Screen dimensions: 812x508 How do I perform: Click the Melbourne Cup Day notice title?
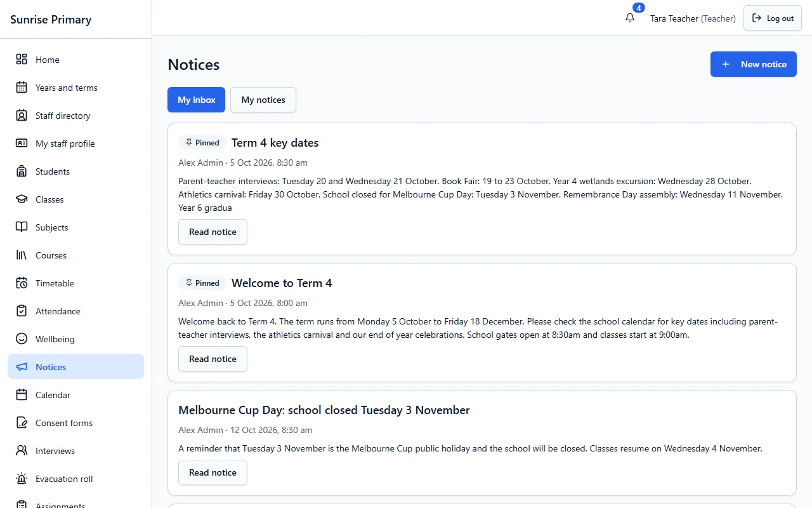pyautogui.click(x=324, y=410)
